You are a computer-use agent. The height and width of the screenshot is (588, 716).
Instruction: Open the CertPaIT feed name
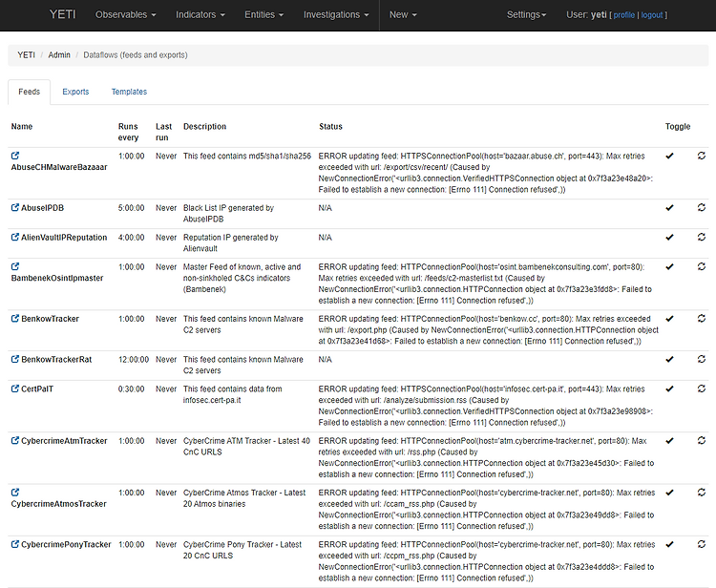point(37,388)
